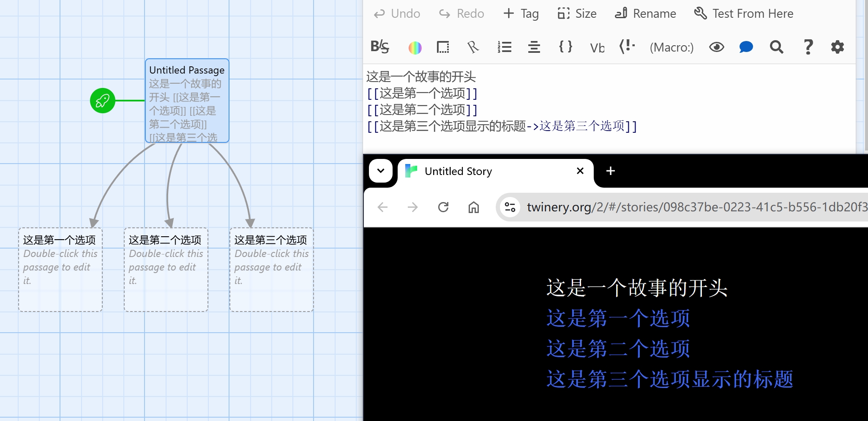Toggle the blue speech bubble tooltips
Screen dimensions: 868x421
tap(746, 47)
